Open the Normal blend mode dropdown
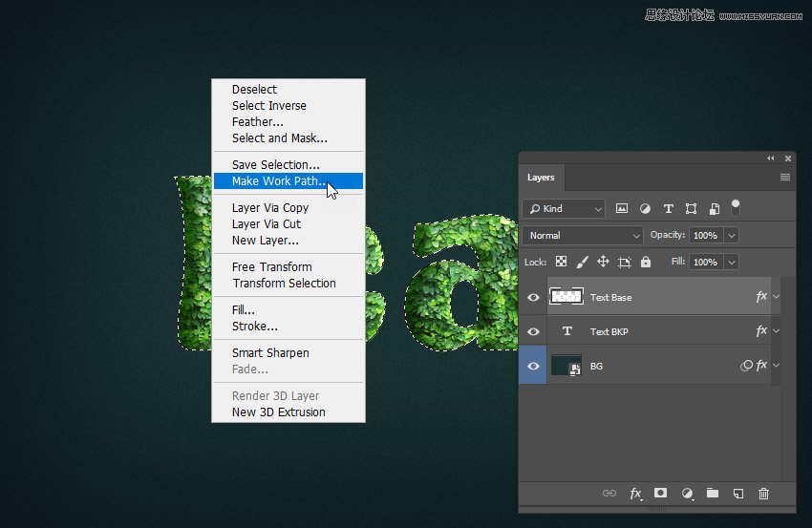 tap(584, 235)
